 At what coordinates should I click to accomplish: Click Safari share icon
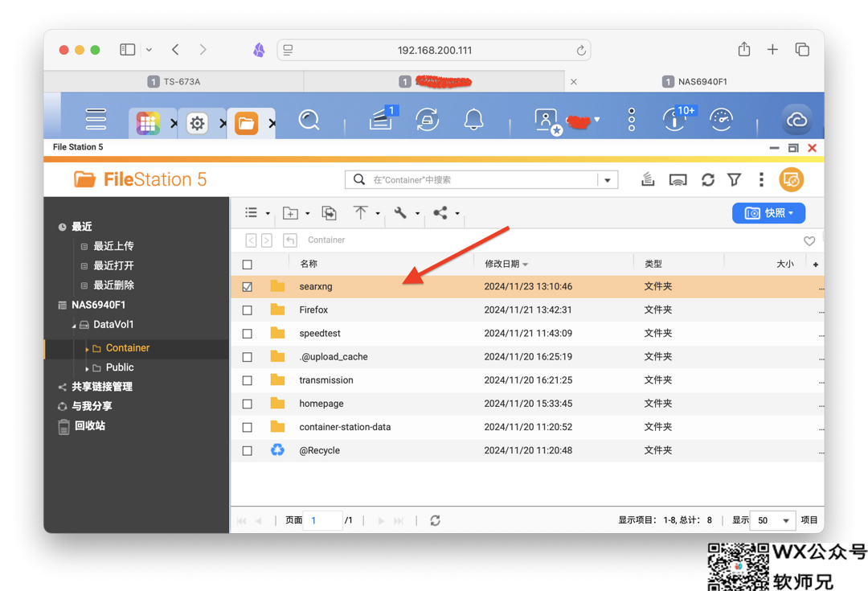point(744,49)
